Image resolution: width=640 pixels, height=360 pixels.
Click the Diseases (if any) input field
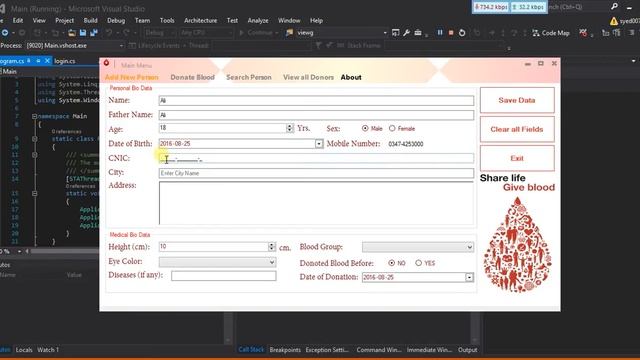click(x=224, y=276)
